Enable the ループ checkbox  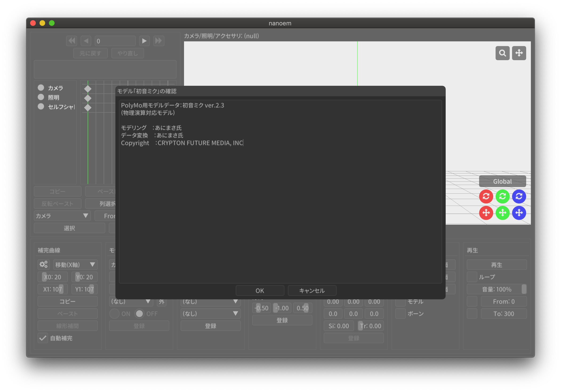click(472, 277)
